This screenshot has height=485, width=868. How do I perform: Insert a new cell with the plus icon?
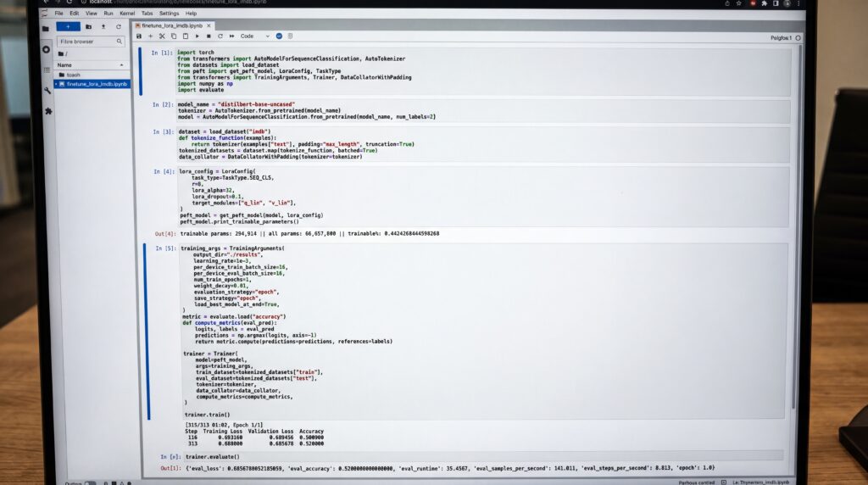151,36
